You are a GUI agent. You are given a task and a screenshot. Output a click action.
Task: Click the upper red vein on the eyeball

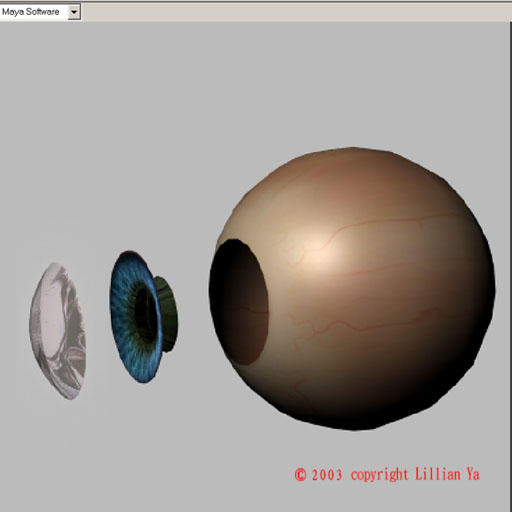[x=383, y=224]
